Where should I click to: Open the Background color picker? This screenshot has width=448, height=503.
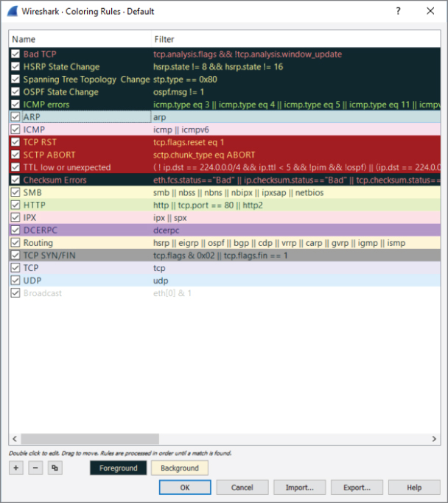(x=180, y=468)
